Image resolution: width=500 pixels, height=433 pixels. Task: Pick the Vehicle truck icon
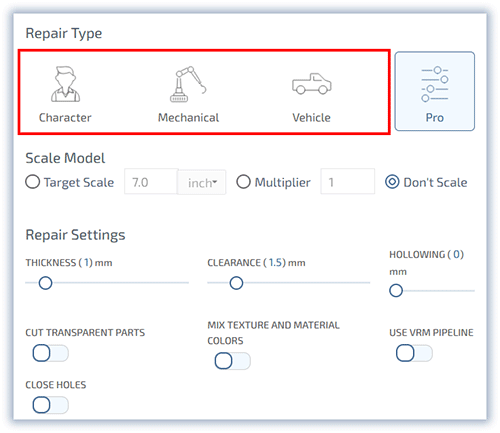point(312,84)
